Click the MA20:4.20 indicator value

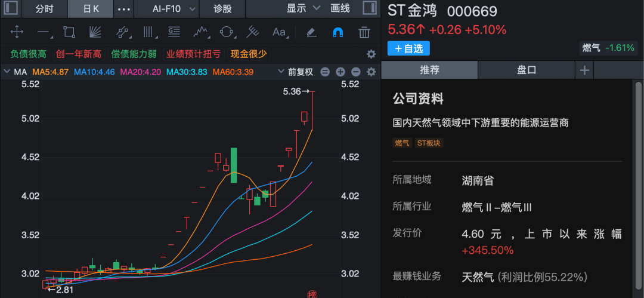(140, 72)
